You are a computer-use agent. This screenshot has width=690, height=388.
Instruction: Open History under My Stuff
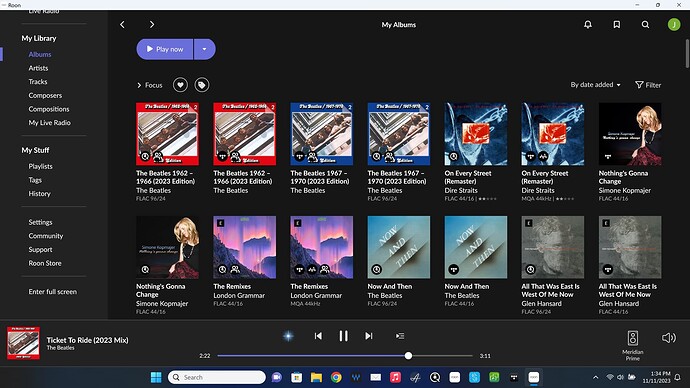pos(40,194)
